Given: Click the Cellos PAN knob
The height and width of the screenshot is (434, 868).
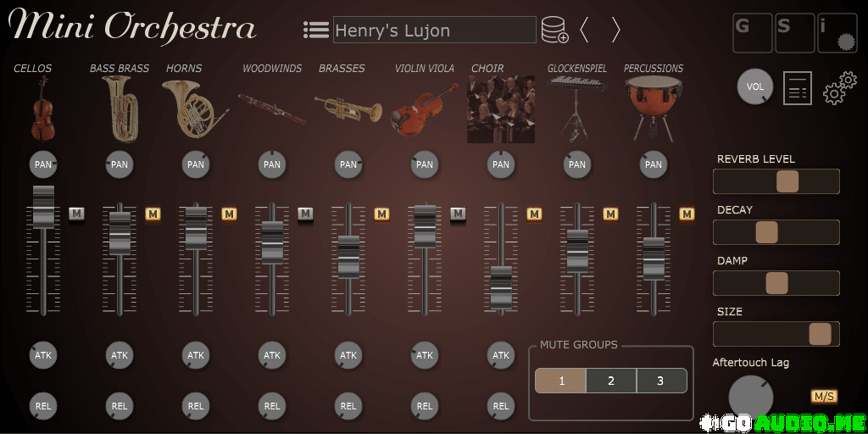Looking at the screenshot, I should point(43,164).
